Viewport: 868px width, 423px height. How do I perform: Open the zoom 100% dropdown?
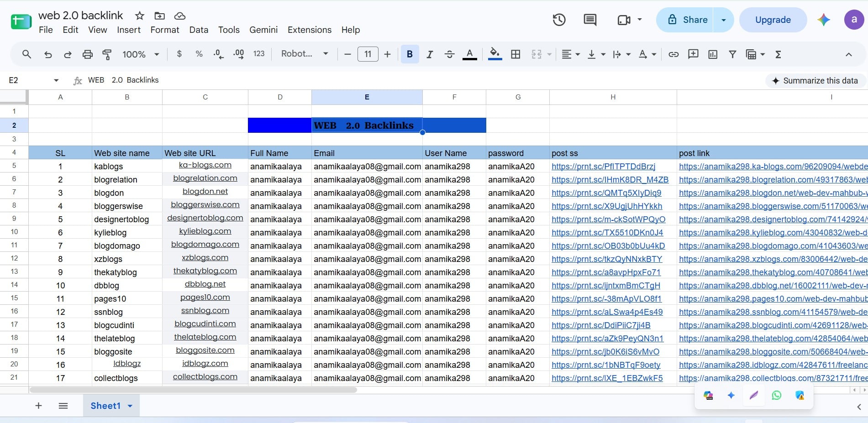[x=141, y=54]
